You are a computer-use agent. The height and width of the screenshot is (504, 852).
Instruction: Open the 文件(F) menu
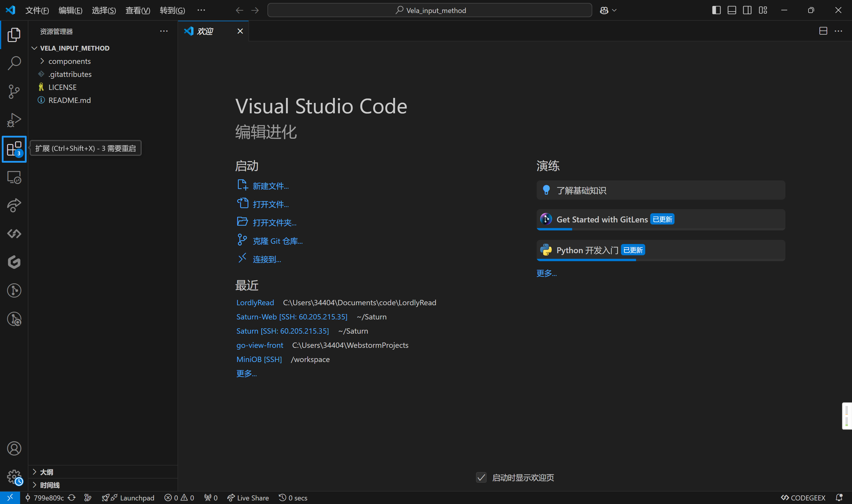click(x=37, y=10)
